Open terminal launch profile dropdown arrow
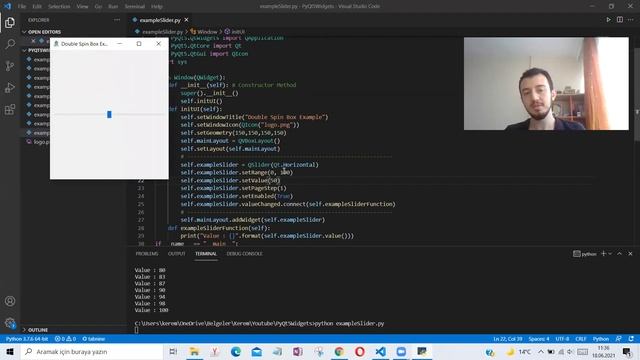Image resolution: width=640 pixels, height=360 pixels. coord(610,253)
